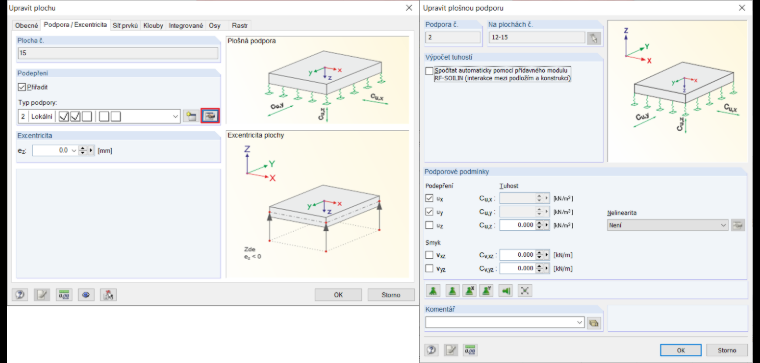
Task: Click Storno in Upravit plošnou podporu
Action: pos(727,350)
